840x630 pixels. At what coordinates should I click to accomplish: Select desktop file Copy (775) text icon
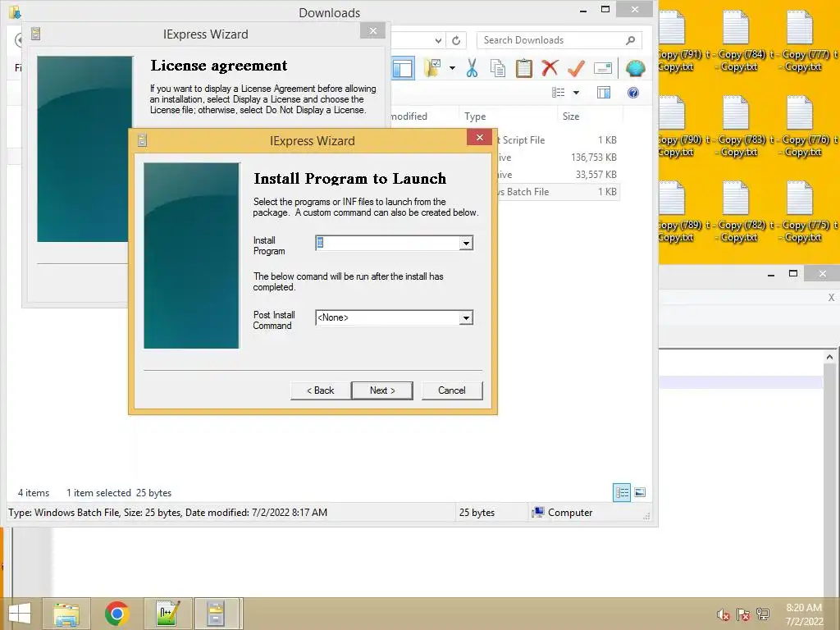pos(799,212)
